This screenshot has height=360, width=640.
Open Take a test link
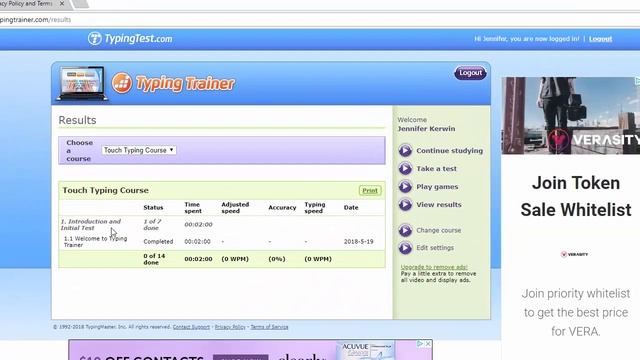click(x=436, y=169)
